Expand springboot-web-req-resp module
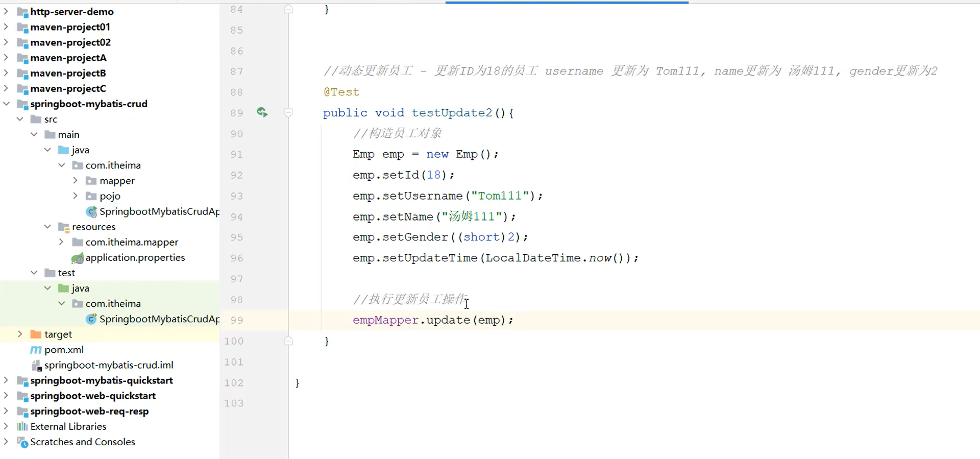This screenshot has height=459, width=980. click(6, 410)
